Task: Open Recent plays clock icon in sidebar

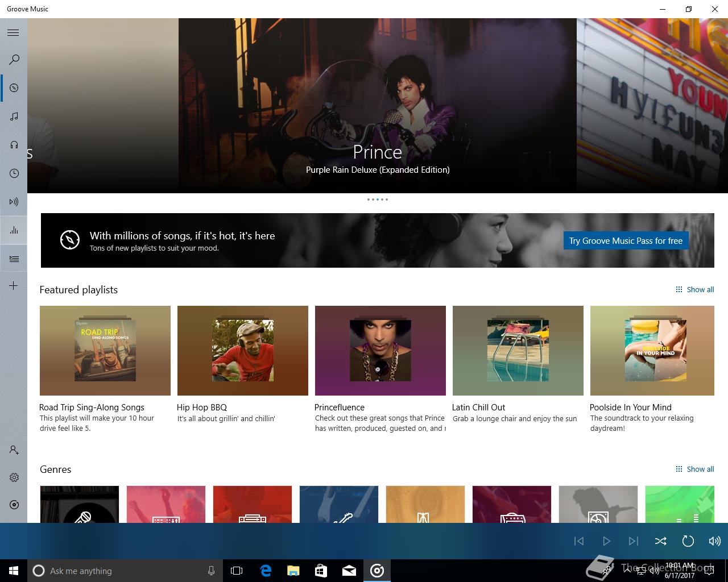Action: coord(14,173)
